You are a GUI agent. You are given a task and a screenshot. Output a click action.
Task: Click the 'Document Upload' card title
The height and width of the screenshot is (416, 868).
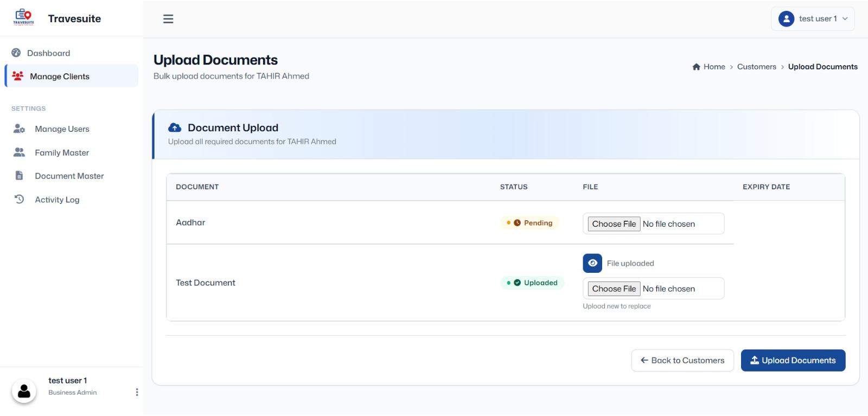tap(233, 128)
